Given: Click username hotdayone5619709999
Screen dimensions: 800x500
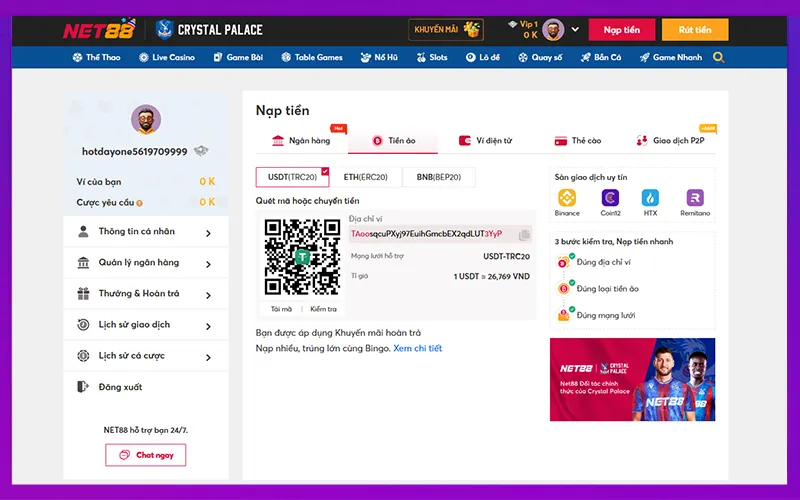Looking at the screenshot, I should tap(135, 152).
